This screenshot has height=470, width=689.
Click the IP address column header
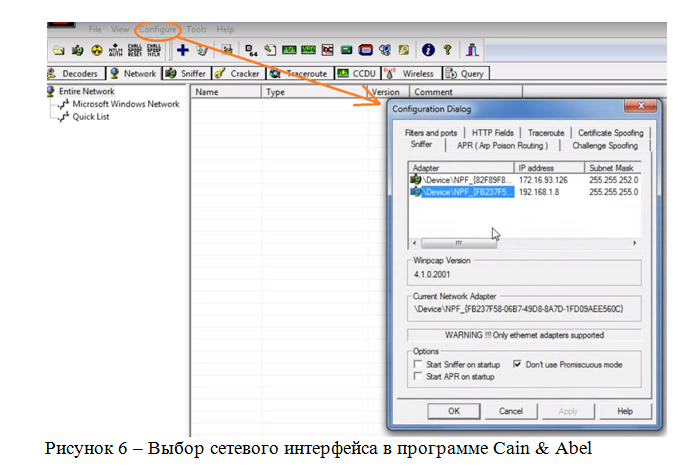(549, 168)
